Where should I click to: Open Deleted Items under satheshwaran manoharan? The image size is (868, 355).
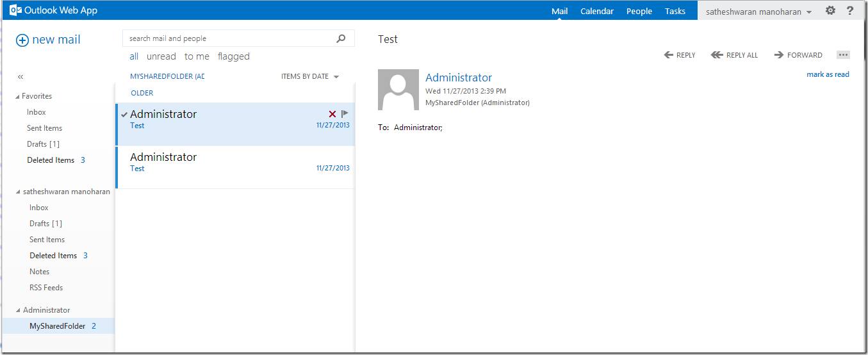pyautogui.click(x=53, y=256)
